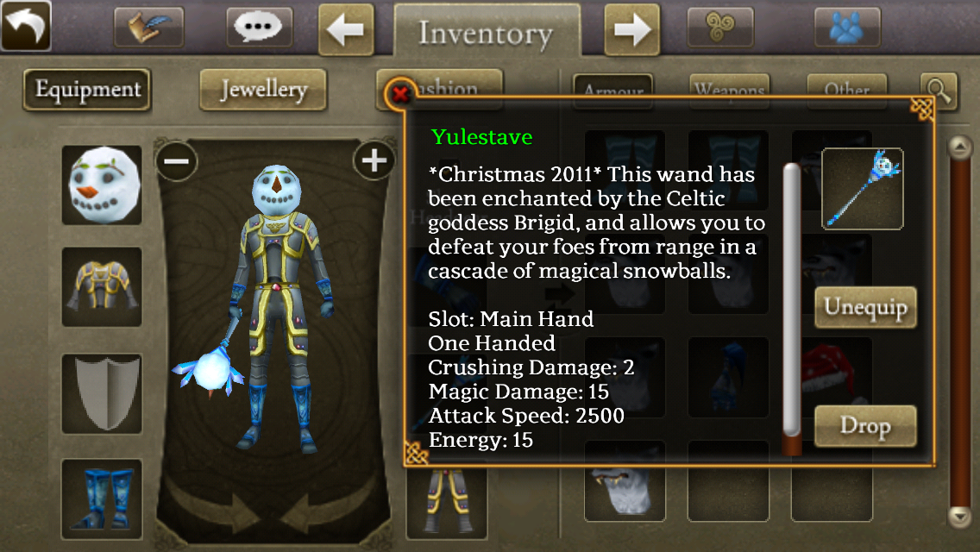
Task: Zoom out character with minus button
Action: [177, 161]
